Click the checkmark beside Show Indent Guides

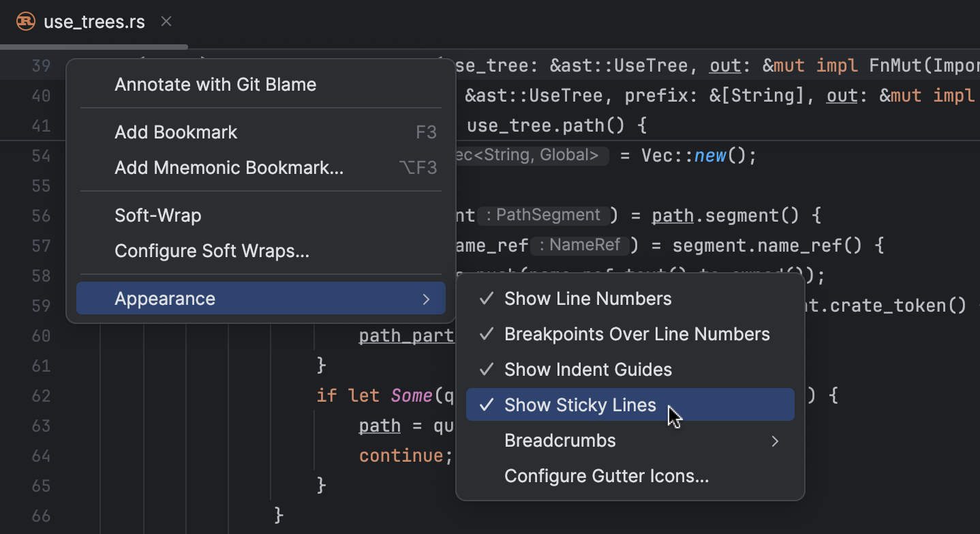(486, 369)
